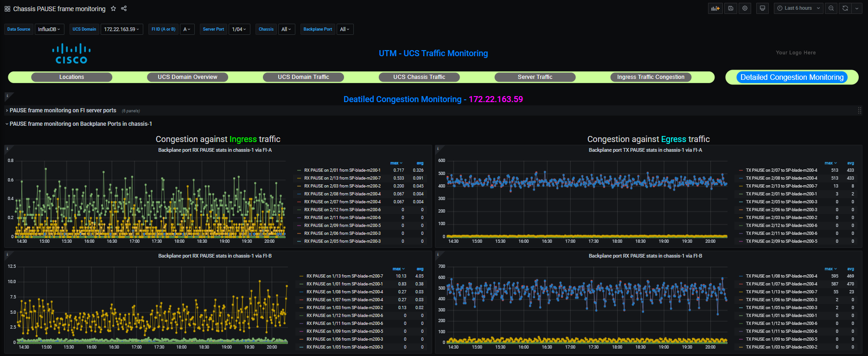Open the Last 6 hours time picker
The height and width of the screenshot is (356, 868).
798,8
